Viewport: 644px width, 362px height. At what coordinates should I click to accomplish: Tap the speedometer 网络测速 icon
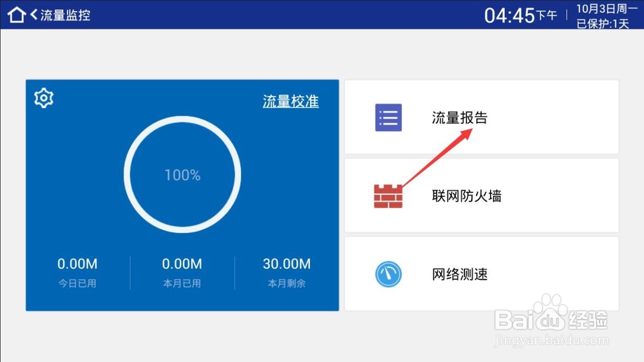click(388, 274)
